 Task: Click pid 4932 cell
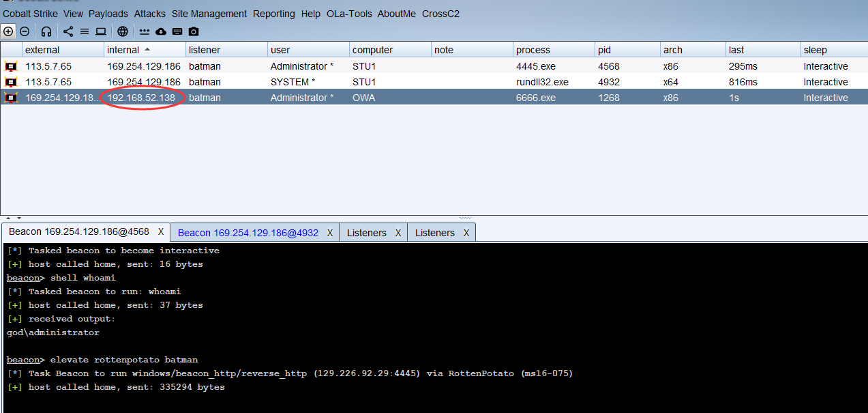627,82
